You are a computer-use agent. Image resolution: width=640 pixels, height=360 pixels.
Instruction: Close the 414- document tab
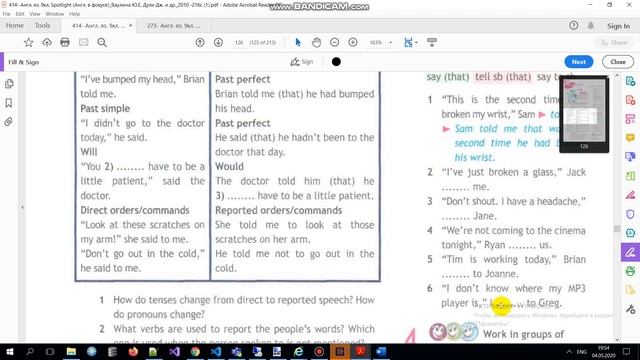point(130,25)
